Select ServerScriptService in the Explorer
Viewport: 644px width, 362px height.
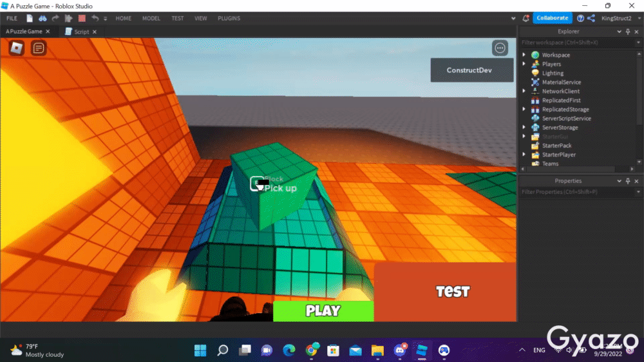pyautogui.click(x=566, y=119)
